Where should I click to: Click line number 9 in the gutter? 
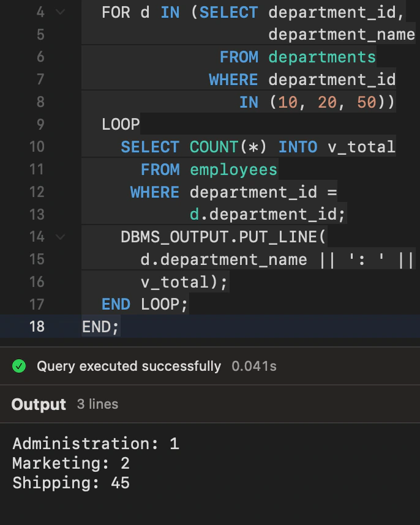coord(40,125)
